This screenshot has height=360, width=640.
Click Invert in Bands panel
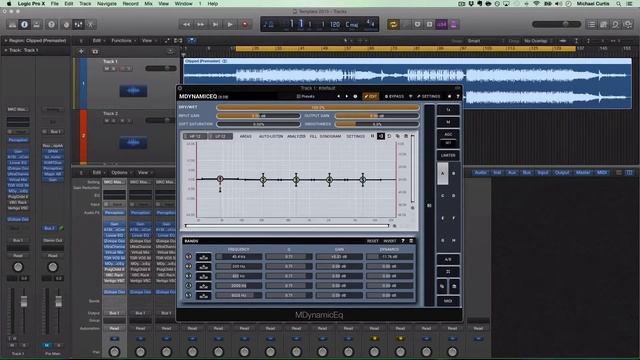pos(390,241)
